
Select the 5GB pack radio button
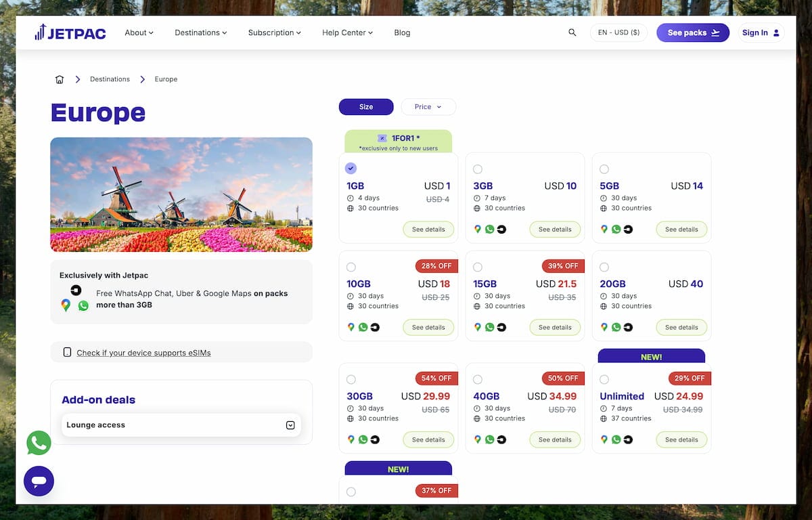(604, 169)
